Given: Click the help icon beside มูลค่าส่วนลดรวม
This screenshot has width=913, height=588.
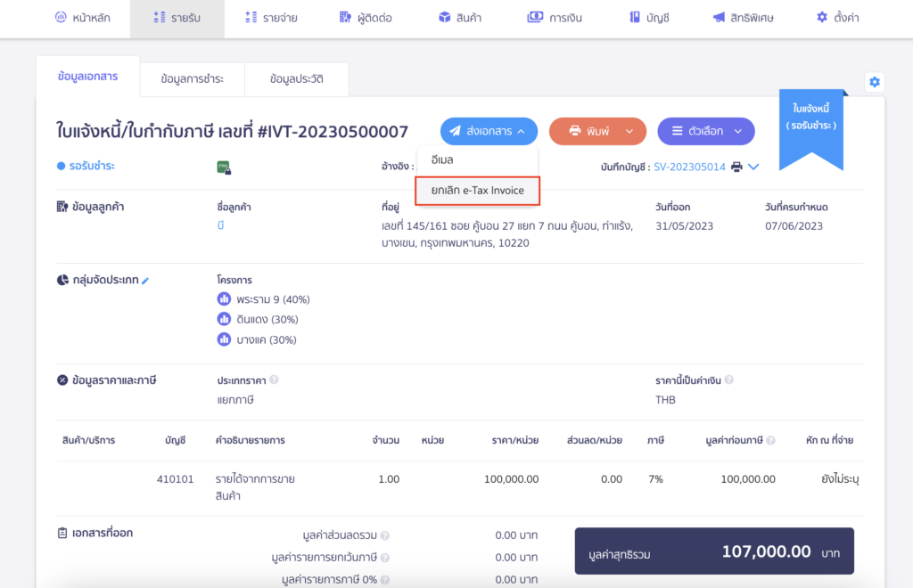Looking at the screenshot, I should pos(385,535).
